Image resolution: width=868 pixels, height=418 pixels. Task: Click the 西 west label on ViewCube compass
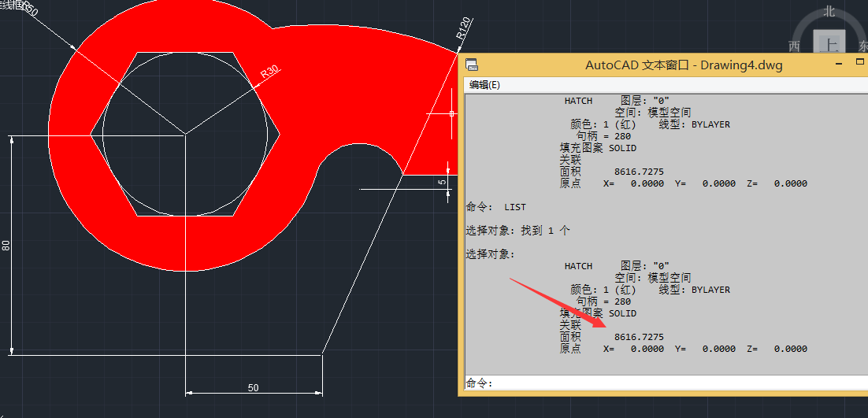pos(794,46)
